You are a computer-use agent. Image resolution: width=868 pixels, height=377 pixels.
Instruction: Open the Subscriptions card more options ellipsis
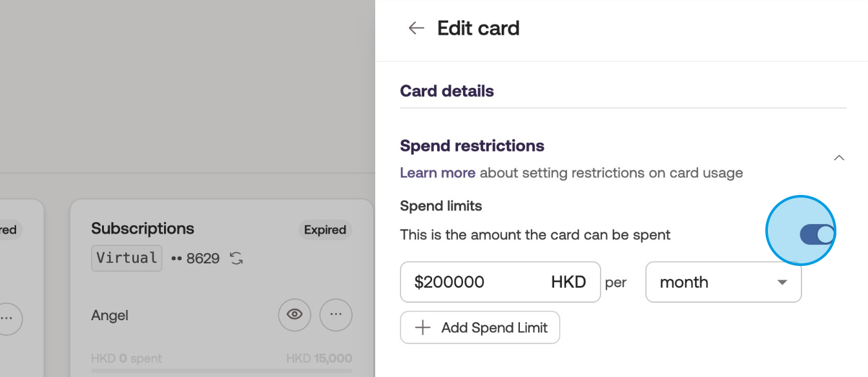point(336,315)
